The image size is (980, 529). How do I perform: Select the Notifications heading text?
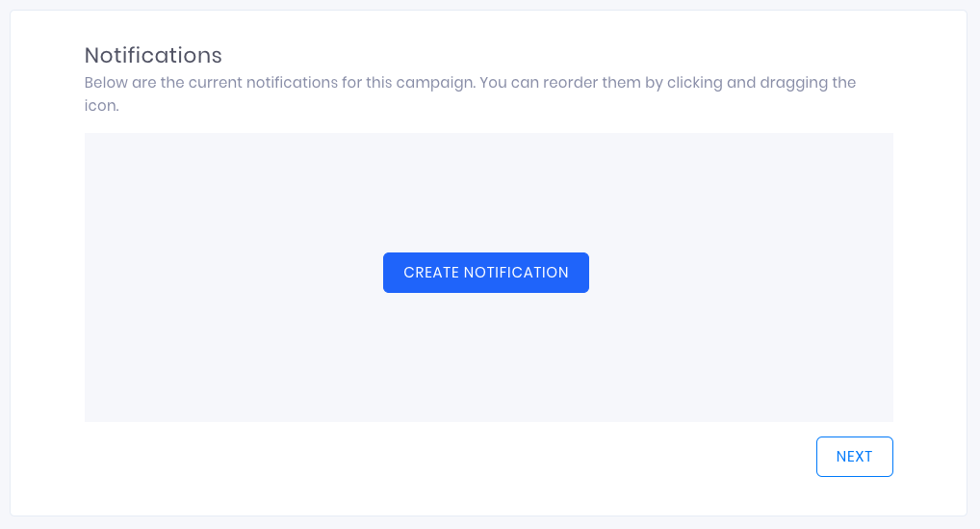153,55
